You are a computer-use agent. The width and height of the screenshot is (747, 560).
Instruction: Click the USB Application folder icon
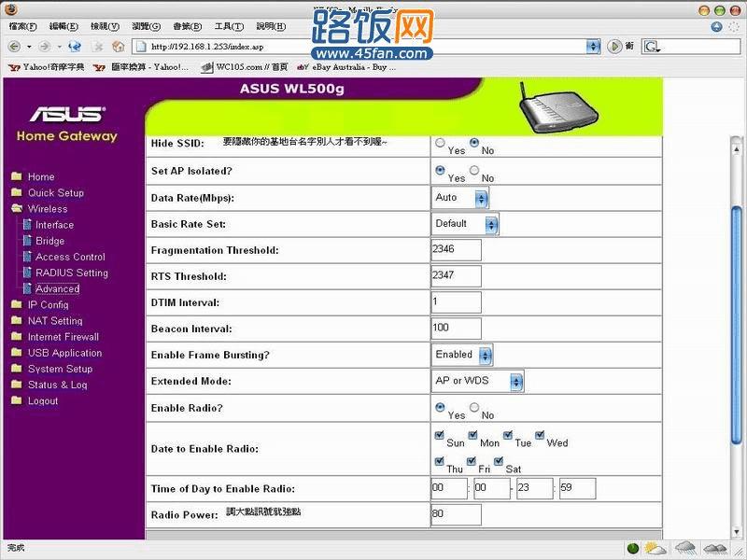pyautogui.click(x=17, y=353)
